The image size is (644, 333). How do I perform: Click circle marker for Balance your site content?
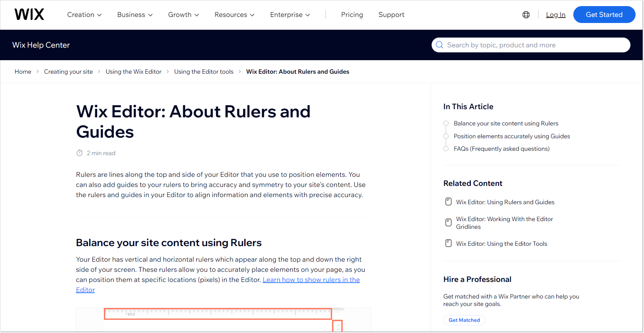(x=446, y=123)
